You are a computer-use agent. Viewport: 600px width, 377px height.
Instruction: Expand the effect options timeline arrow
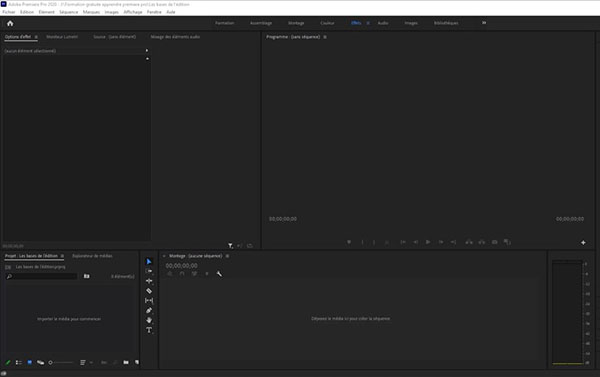click(x=147, y=51)
